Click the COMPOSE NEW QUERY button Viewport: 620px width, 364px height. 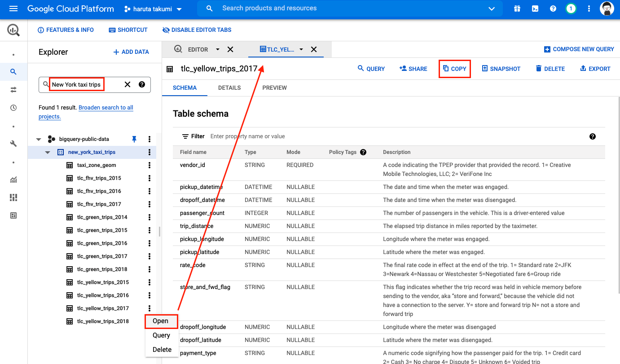pyautogui.click(x=579, y=49)
